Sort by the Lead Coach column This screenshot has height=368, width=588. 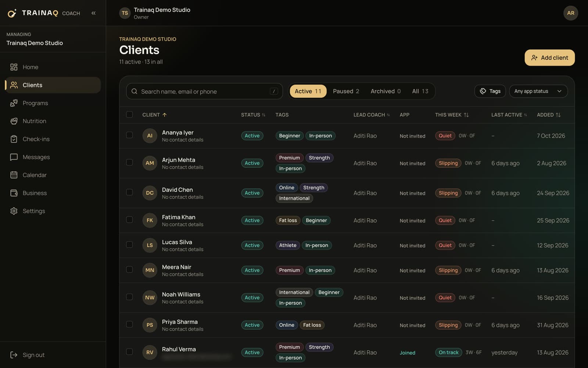(x=372, y=115)
